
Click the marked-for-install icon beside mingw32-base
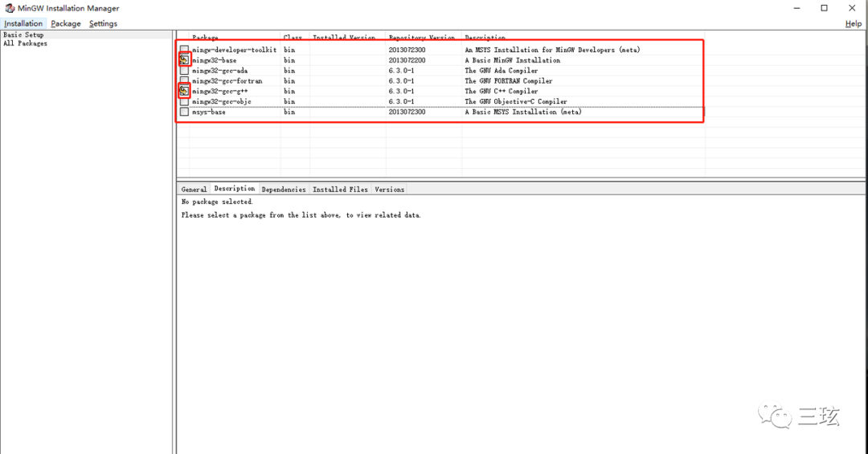click(184, 60)
